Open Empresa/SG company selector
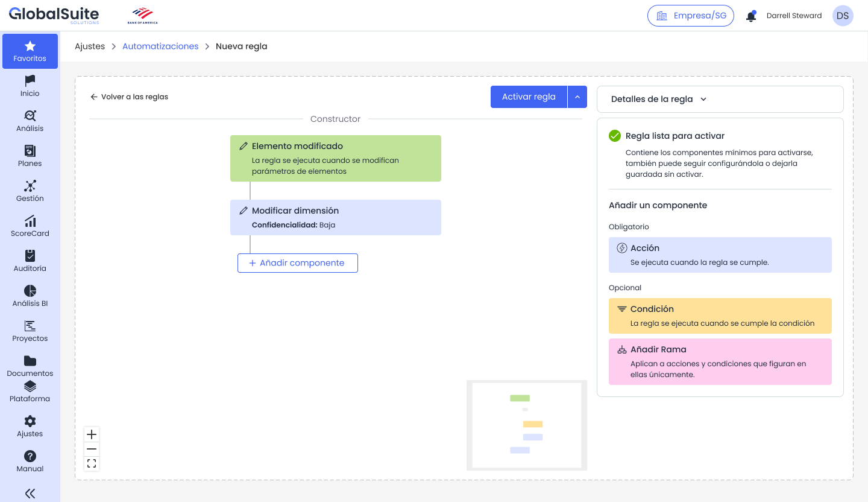The width and height of the screenshot is (868, 502). coord(691,16)
